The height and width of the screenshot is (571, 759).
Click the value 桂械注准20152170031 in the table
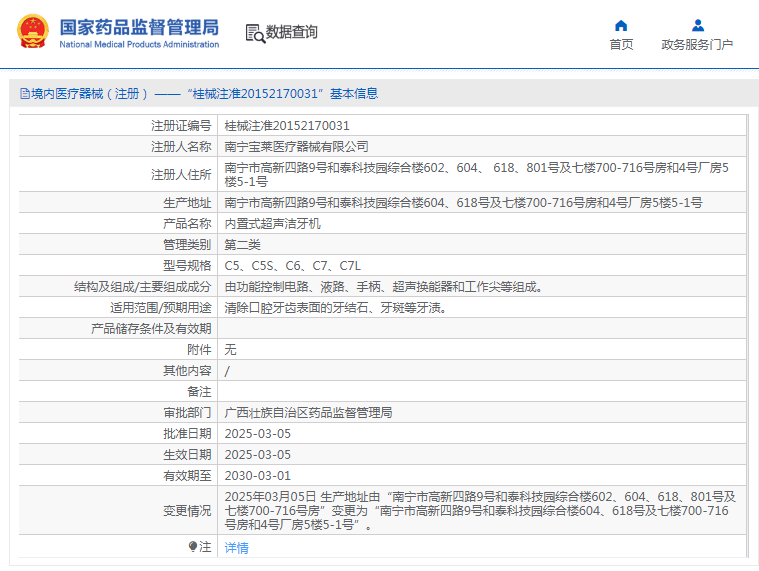pyautogui.click(x=287, y=126)
